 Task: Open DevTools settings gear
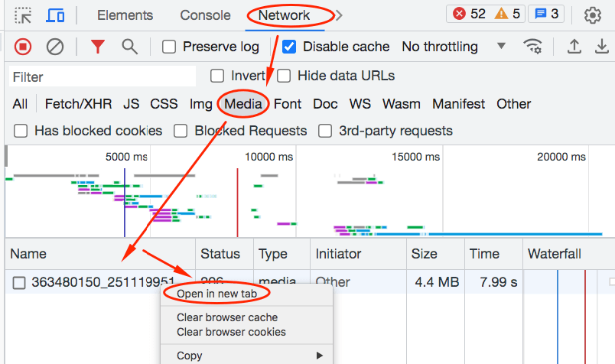coord(592,15)
